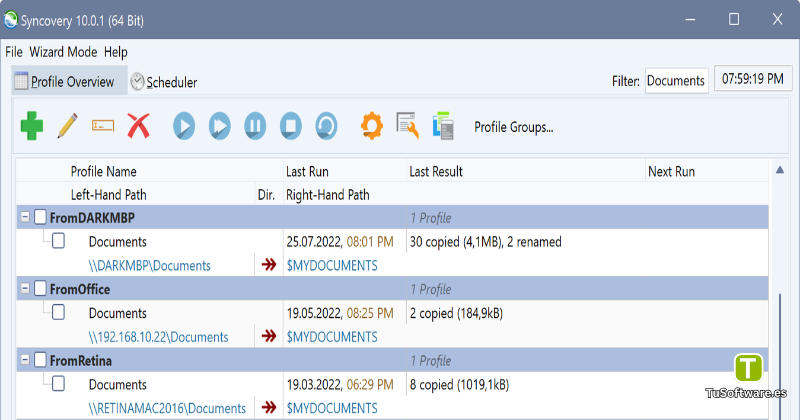800x420 pixels.
Task: Check the FromOffice group checkbox
Action: coord(40,288)
